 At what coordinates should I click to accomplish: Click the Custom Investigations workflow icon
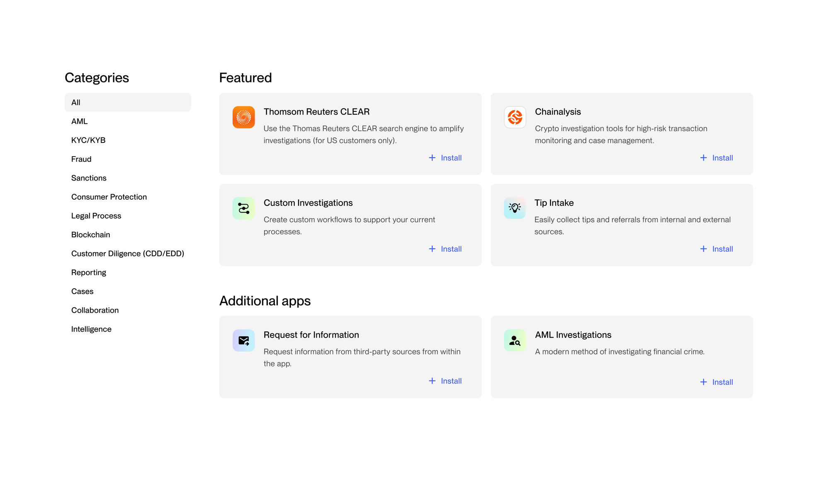(x=243, y=208)
